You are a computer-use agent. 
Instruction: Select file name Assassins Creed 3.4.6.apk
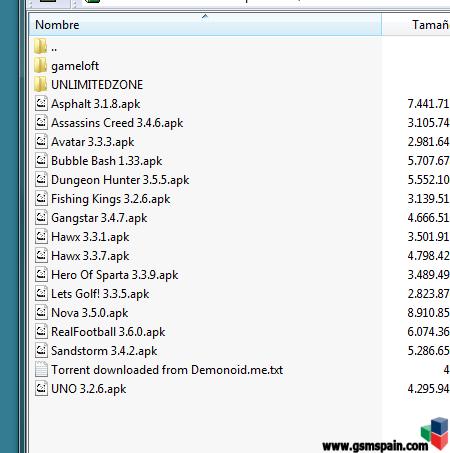click(x=117, y=123)
